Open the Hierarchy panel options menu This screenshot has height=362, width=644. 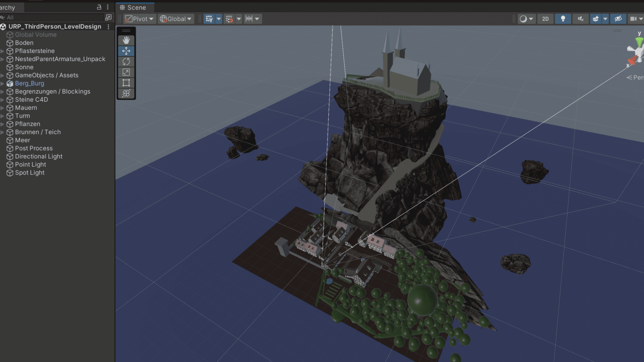point(107,7)
